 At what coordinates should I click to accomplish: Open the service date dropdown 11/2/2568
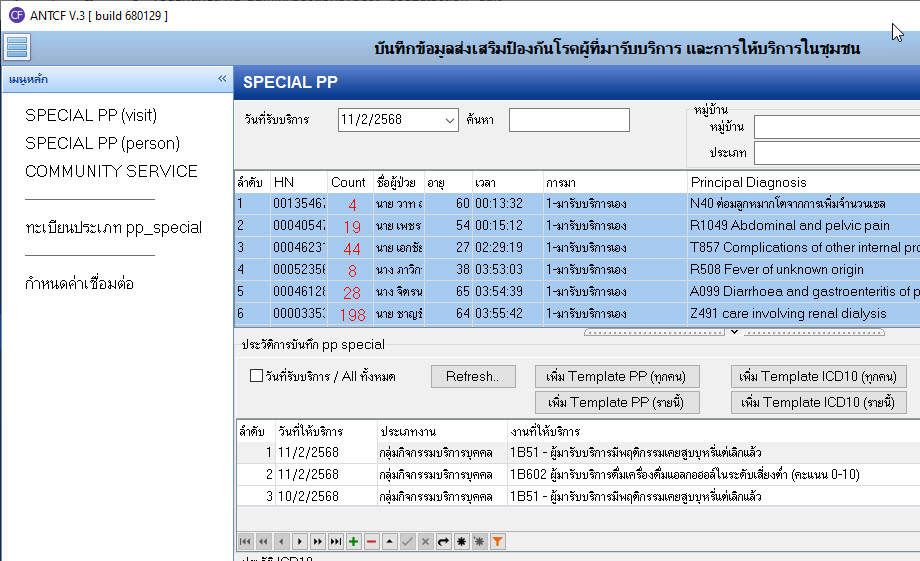(x=448, y=120)
